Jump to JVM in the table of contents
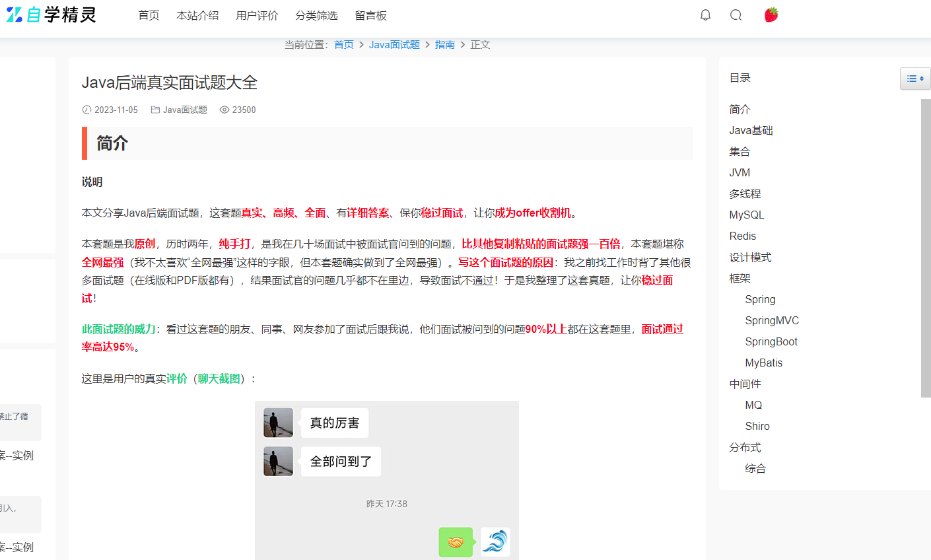The image size is (931, 560). [740, 172]
